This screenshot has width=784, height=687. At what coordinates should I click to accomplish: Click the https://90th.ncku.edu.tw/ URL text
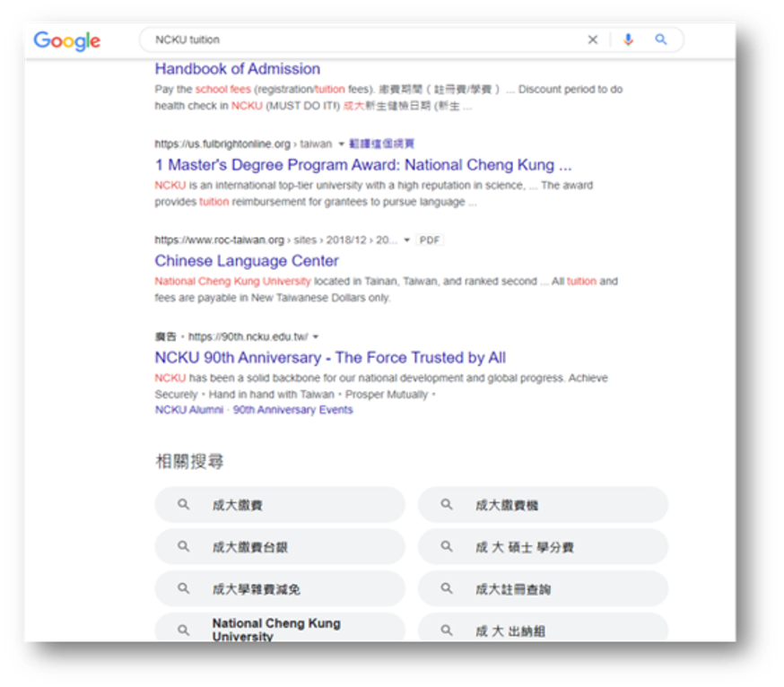(248, 337)
